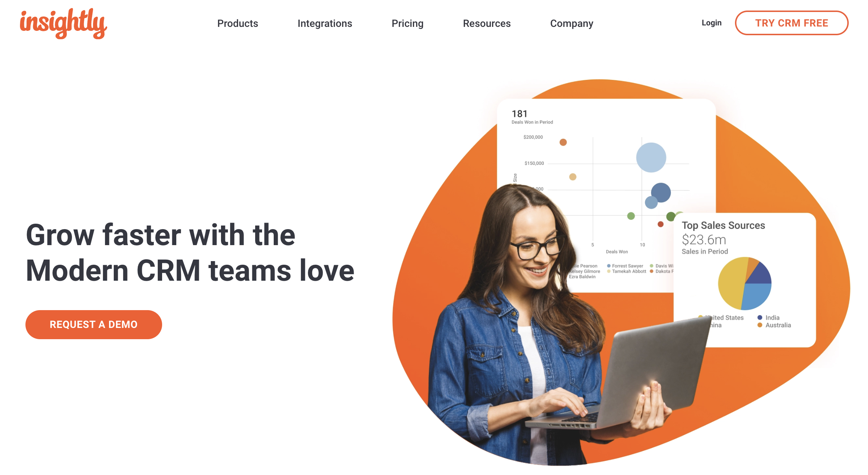The width and height of the screenshot is (868, 475).
Task: Click the Login link
Action: coord(712,23)
